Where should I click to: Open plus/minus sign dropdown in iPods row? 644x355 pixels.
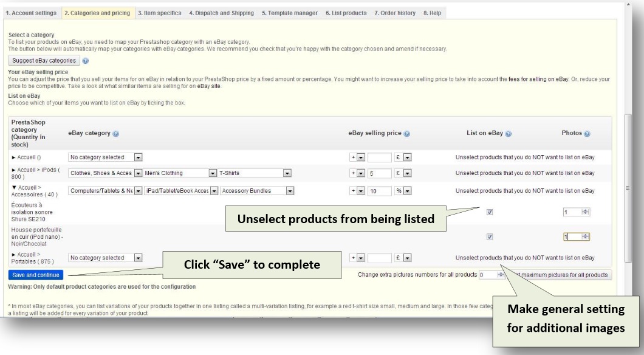(x=357, y=173)
